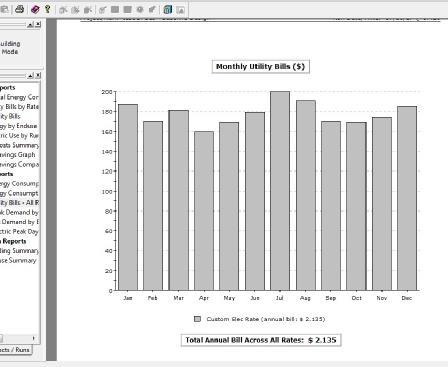Open 'Peak Demand by' report in list
448x367 pixels.
(19, 212)
